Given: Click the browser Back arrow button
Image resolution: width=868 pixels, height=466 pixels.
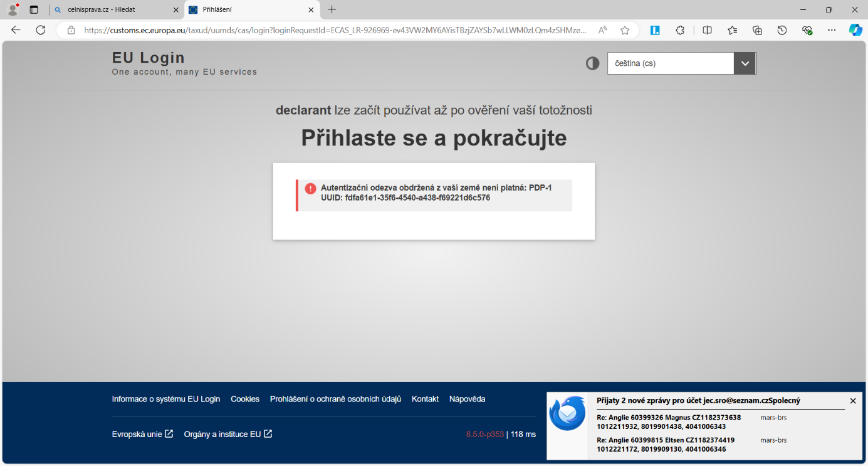Looking at the screenshot, I should tap(16, 30).
